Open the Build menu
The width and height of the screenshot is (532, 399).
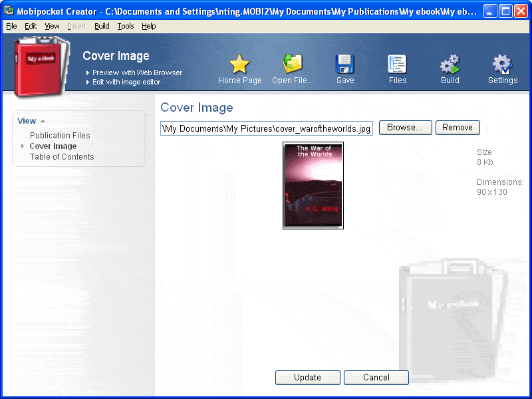pos(102,26)
